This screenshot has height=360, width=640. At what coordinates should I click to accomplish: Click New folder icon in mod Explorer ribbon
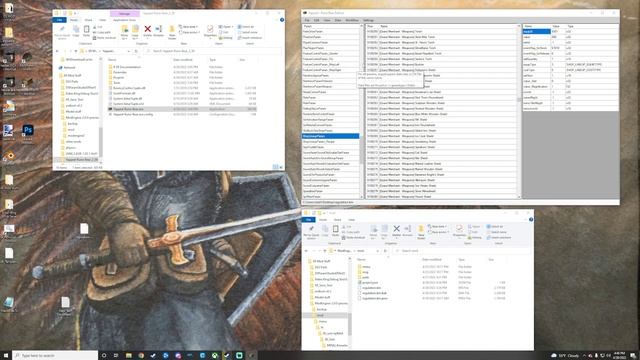(421, 232)
